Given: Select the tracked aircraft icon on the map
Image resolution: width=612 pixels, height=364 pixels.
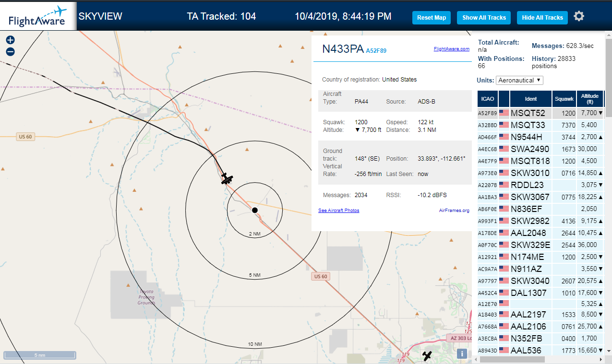Looking at the screenshot, I should point(227,178).
